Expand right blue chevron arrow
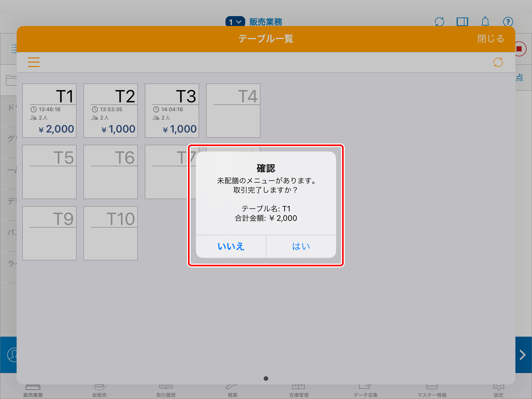532x399 pixels. coord(523,355)
